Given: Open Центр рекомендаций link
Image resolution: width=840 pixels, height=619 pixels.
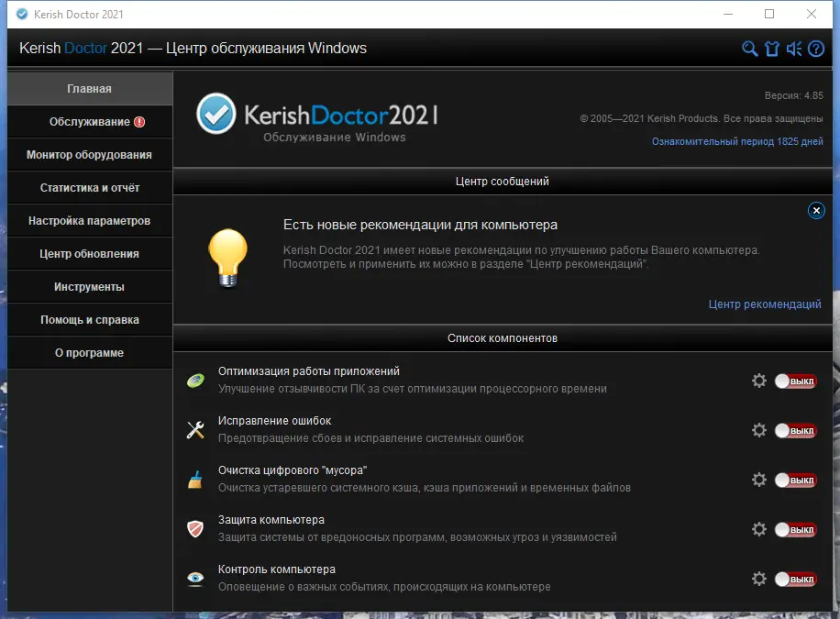Looking at the screenshot, I should 765,304.
